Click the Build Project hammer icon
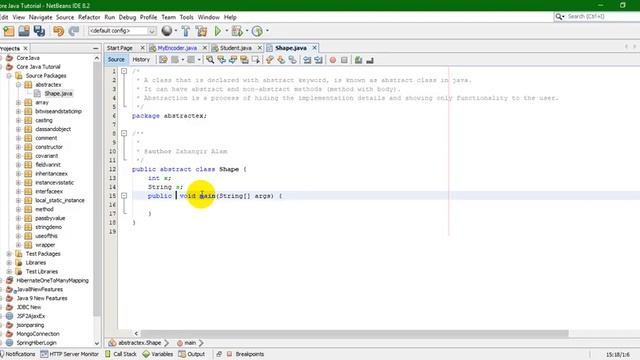 pyautogui.click(x=186, y=31)
